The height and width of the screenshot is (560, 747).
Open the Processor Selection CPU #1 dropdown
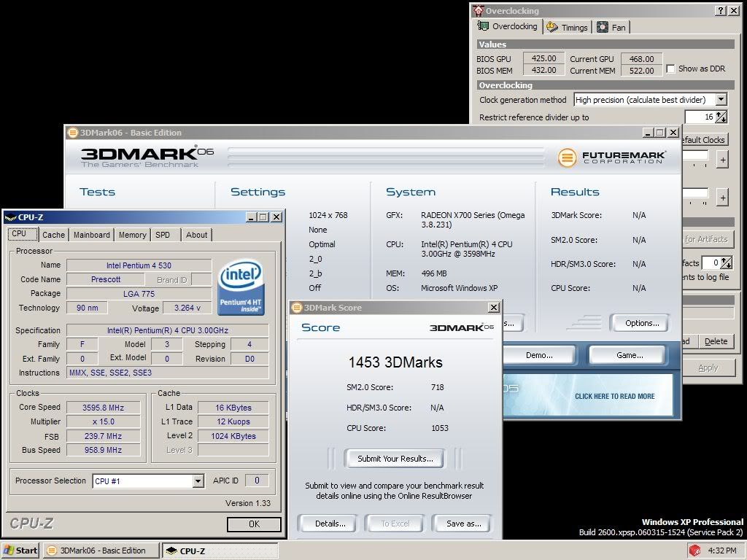coord(198,481)
